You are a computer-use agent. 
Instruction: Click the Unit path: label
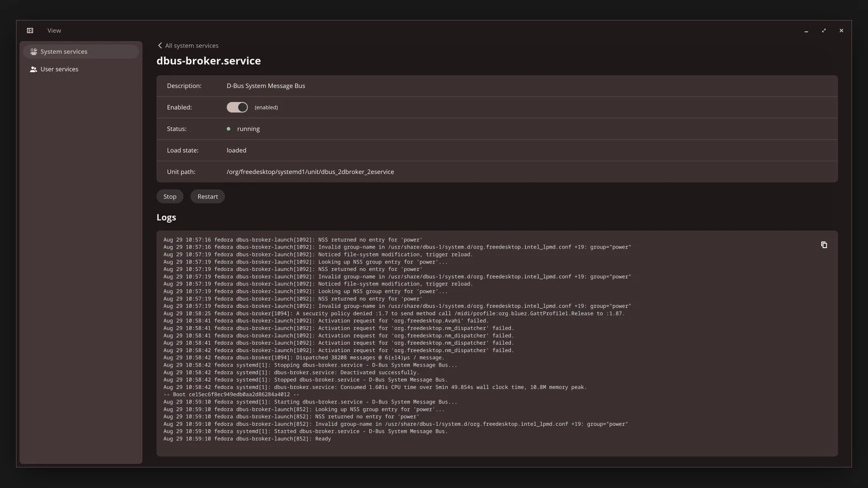[181, 172]
